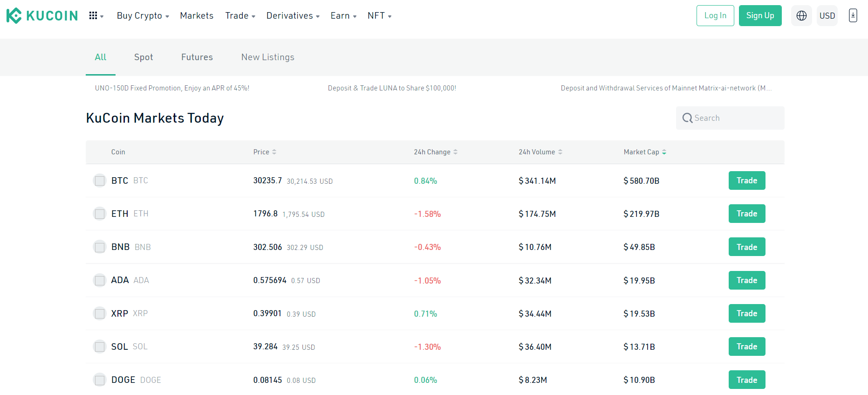Sort the table by 24h Volume
The image size is (868, 395).
tap(540, 152)
